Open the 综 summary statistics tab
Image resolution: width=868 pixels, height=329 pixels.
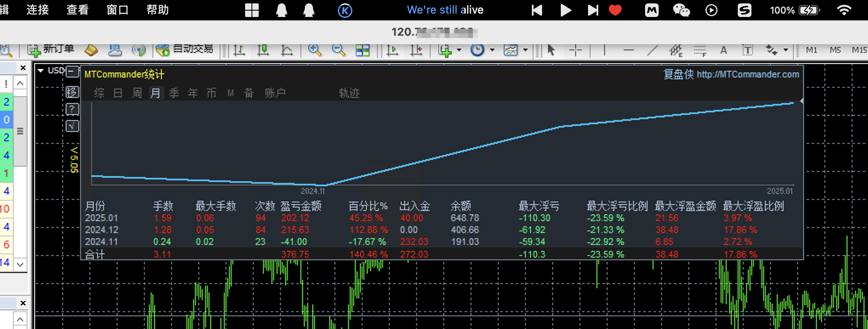click(x=99, y=93)
